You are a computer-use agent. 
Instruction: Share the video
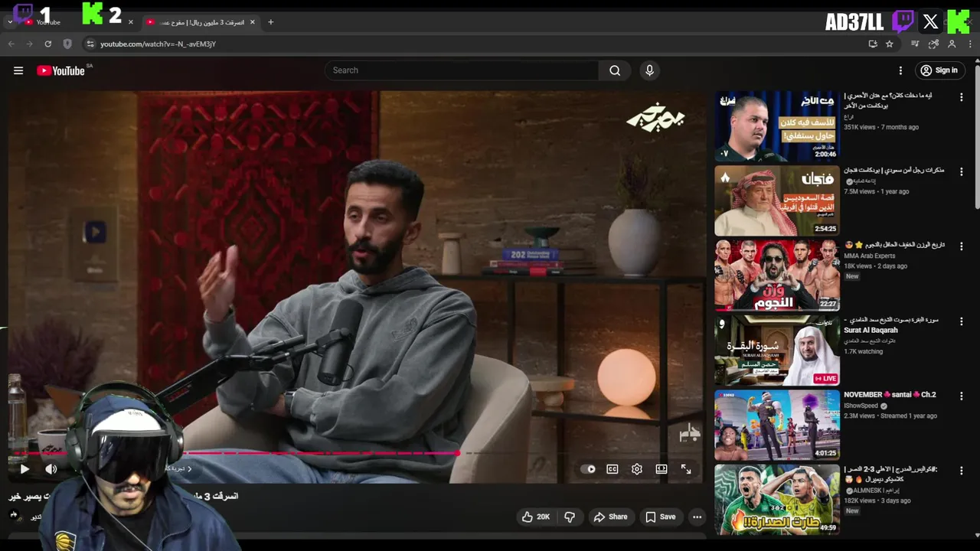pos(610,517)
